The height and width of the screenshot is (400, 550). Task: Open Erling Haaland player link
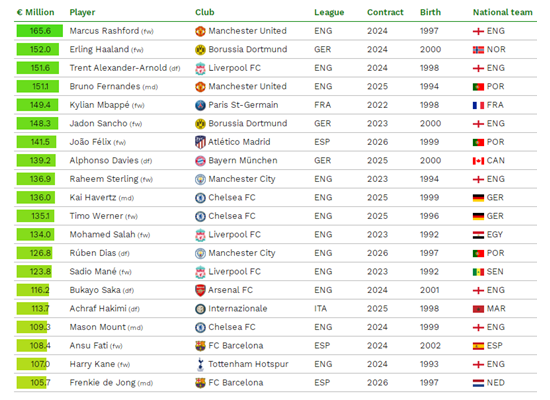click(x=99, y=49)
